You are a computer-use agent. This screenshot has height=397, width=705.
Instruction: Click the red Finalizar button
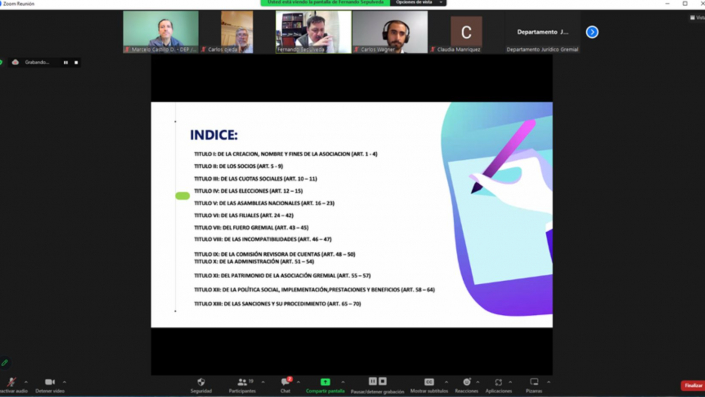[693, 385]
